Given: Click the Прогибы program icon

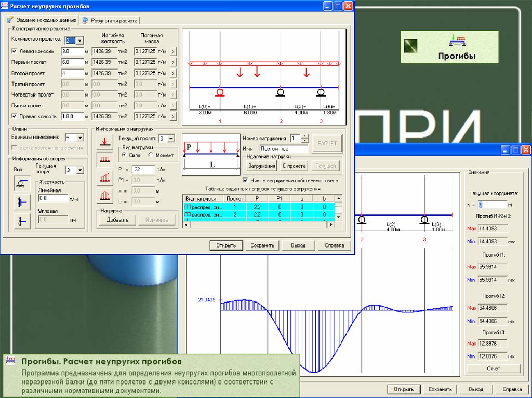Looking at the screenshot, I should coord(457,42).
